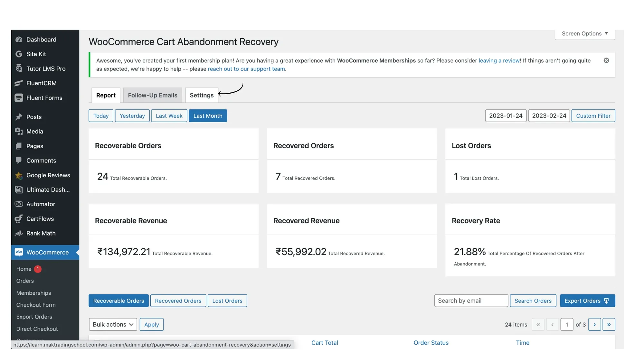The width and height of the screenshot is (644, 362).
Task: Click the Rank Math chart icon
Action: coord(19,233)
